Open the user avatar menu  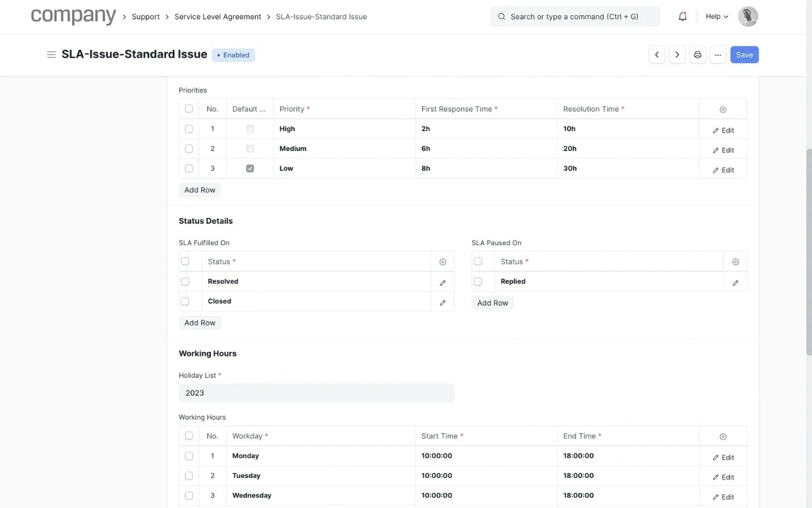747,16
